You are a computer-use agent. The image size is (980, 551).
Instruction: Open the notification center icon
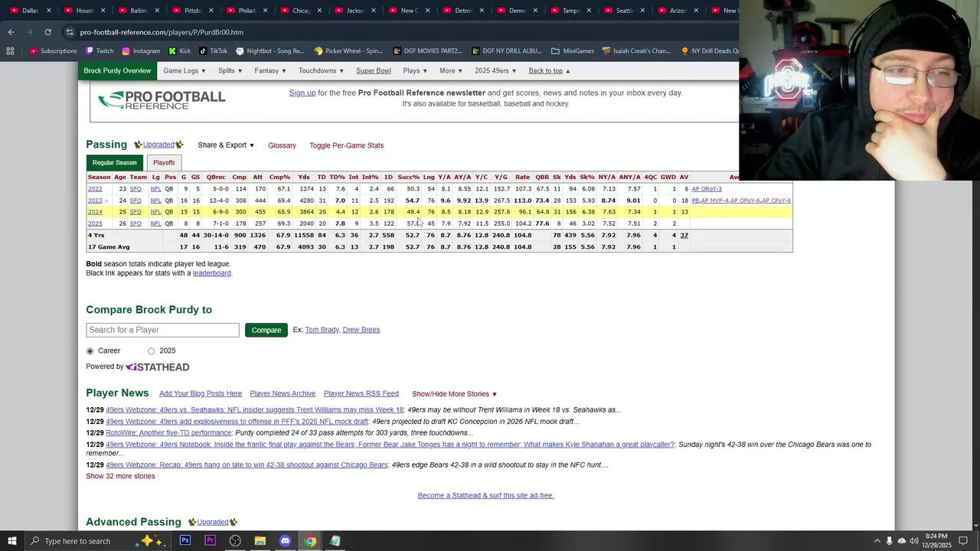tap(963, 541)
